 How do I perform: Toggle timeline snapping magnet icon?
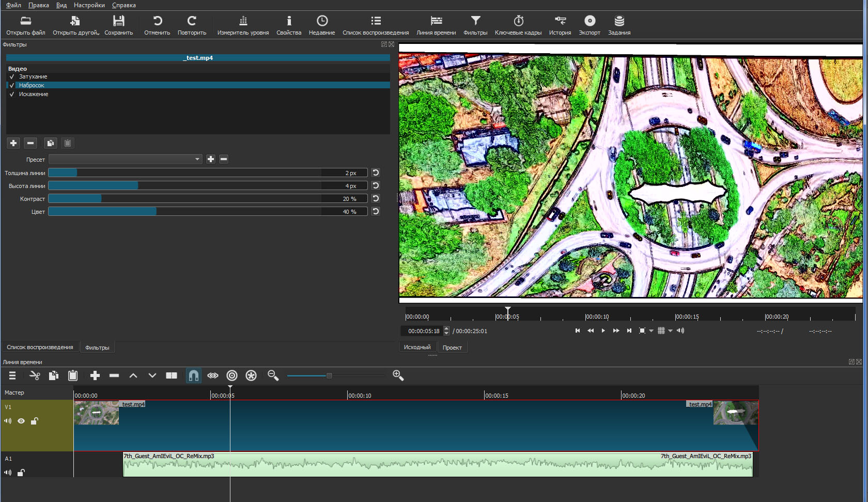coord(193,375)
